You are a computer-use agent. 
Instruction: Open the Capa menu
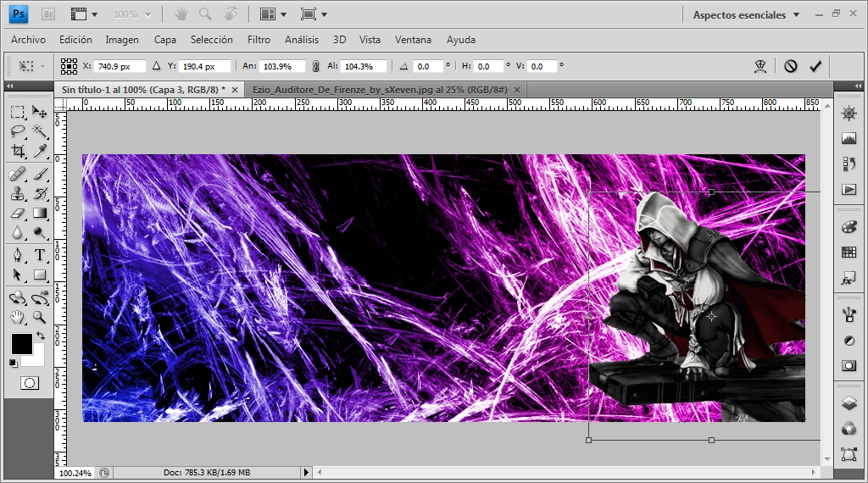(165, 40)
